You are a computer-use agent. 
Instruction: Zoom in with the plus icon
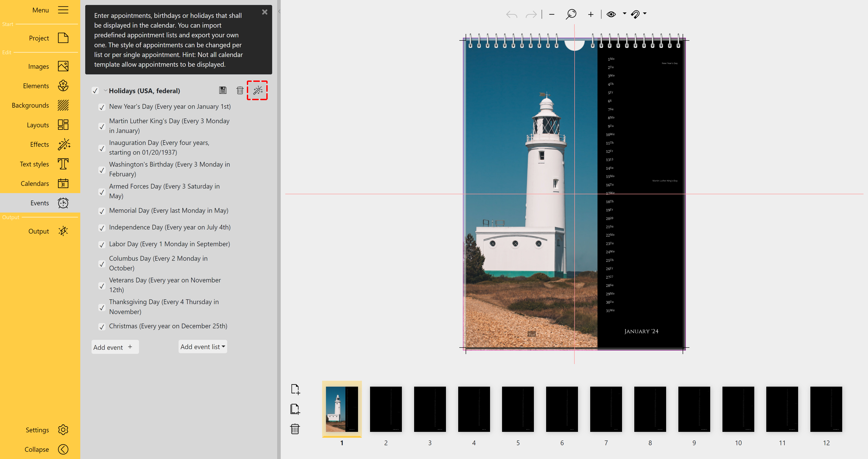coord(591,14)
